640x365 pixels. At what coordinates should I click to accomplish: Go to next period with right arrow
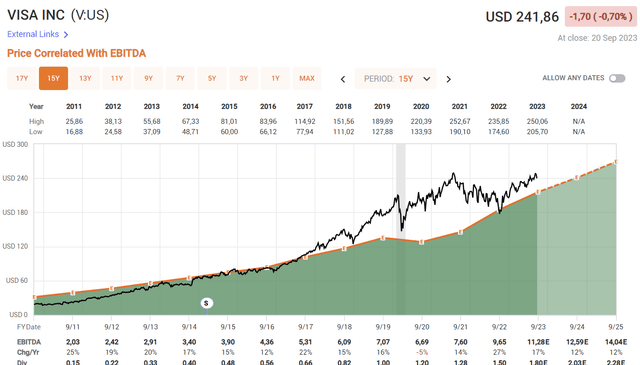pyautogui.click(x=449, y=79)
